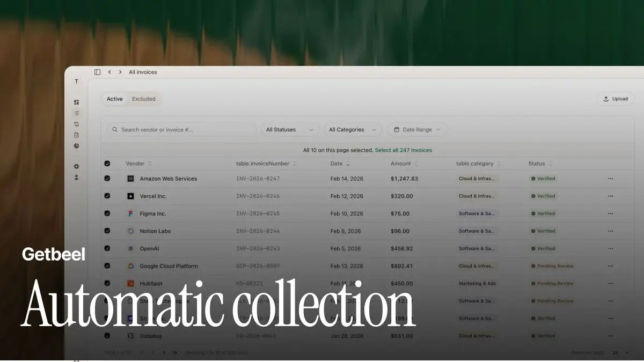This screenshot has height=362, width=644.
Task: Open row actions for Amazon Web Services
Action: point(610,179)
